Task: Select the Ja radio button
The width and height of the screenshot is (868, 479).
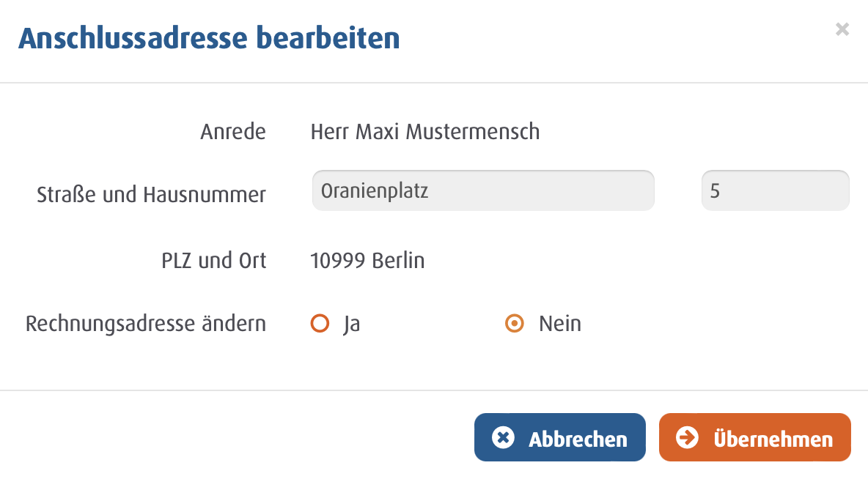Action: pos(320,323)
